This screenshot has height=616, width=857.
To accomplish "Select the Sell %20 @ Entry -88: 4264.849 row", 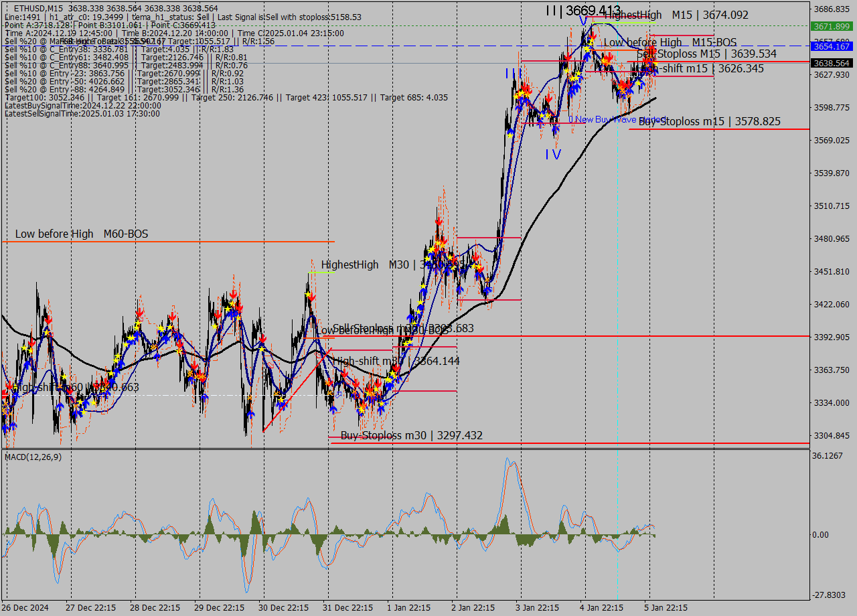I will click(124, 89).
